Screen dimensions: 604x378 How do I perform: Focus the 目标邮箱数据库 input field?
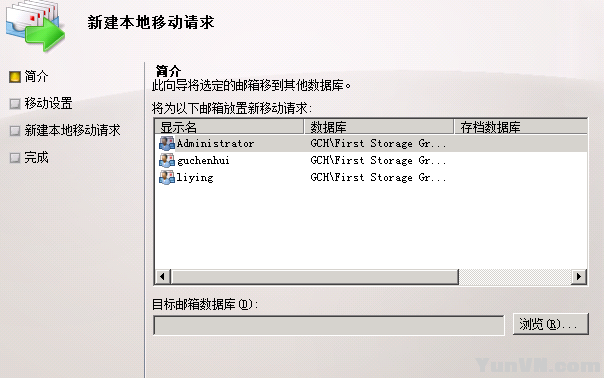(329, 325)
